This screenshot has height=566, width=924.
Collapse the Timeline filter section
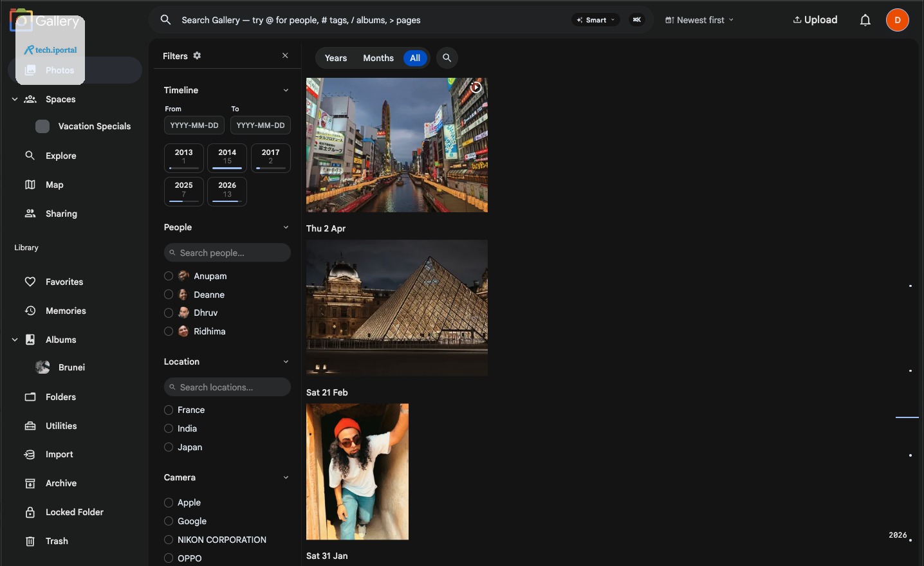(286, 90)
